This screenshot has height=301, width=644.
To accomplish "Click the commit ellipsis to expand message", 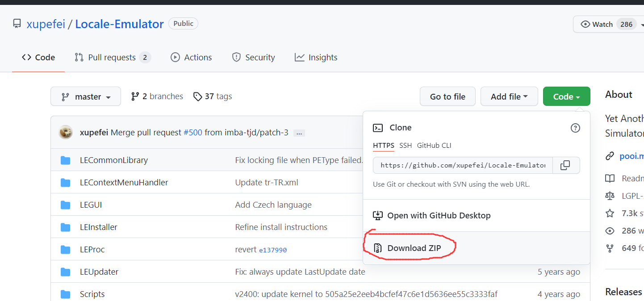I will 299,133.
